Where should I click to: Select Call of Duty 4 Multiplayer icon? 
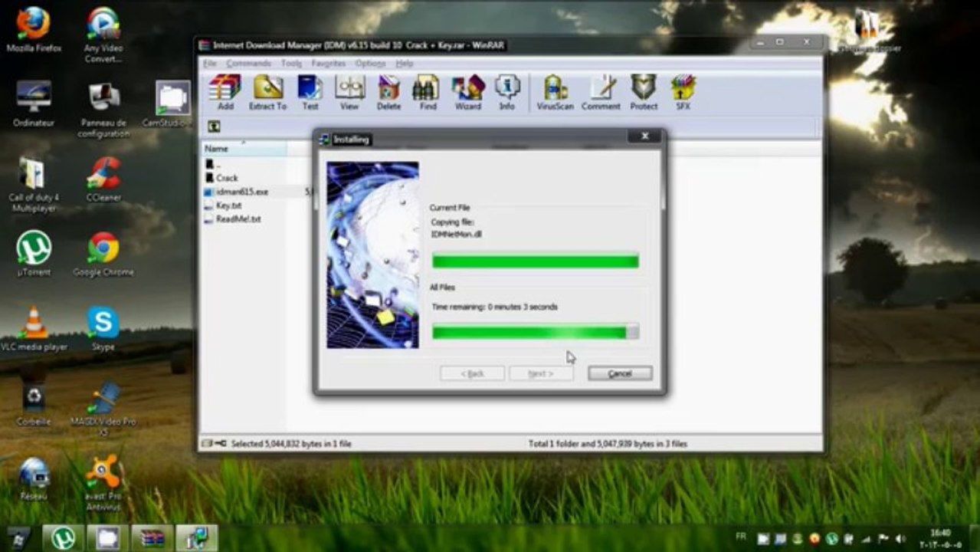33,184
